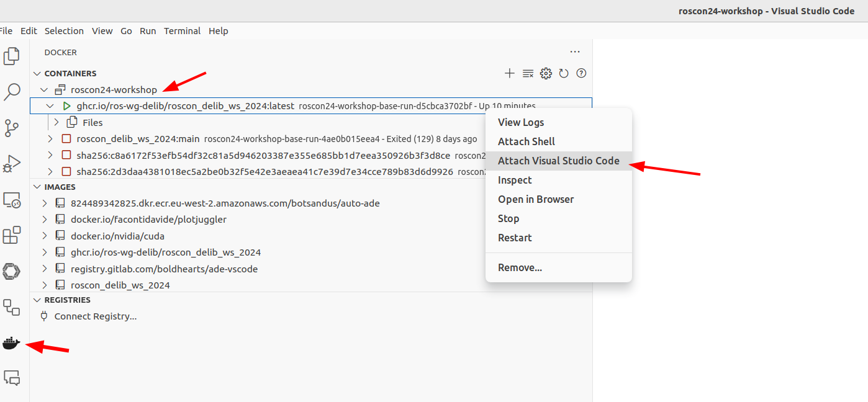Collapse the REGISTRIES section

[37, 300]
